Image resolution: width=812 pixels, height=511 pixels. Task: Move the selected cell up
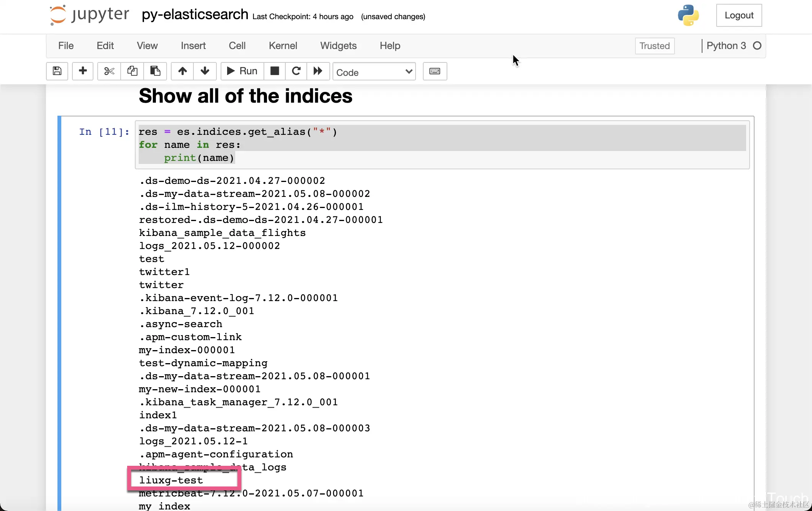pyautogui.click(x=182, y=71)
